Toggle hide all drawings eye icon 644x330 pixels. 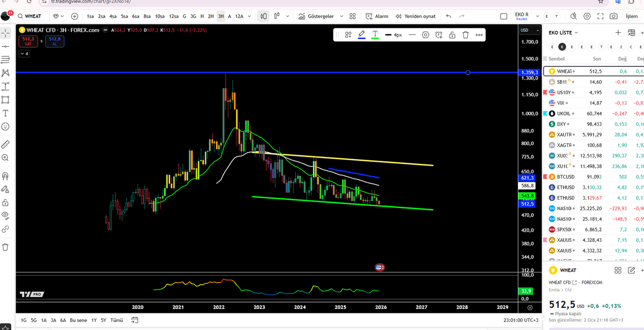pos(5,216)
